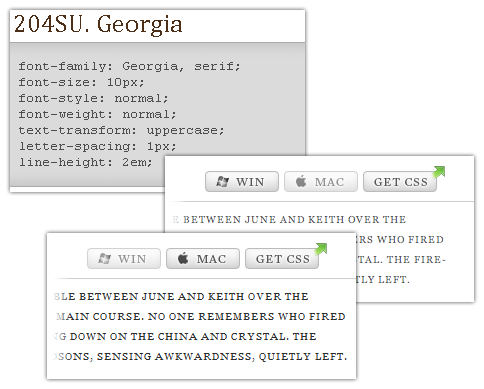Switch the bold-text preview panel to WIN rendering
This screenshot has height=389, width=484.
pyautogui.click(x=124, y=259)
